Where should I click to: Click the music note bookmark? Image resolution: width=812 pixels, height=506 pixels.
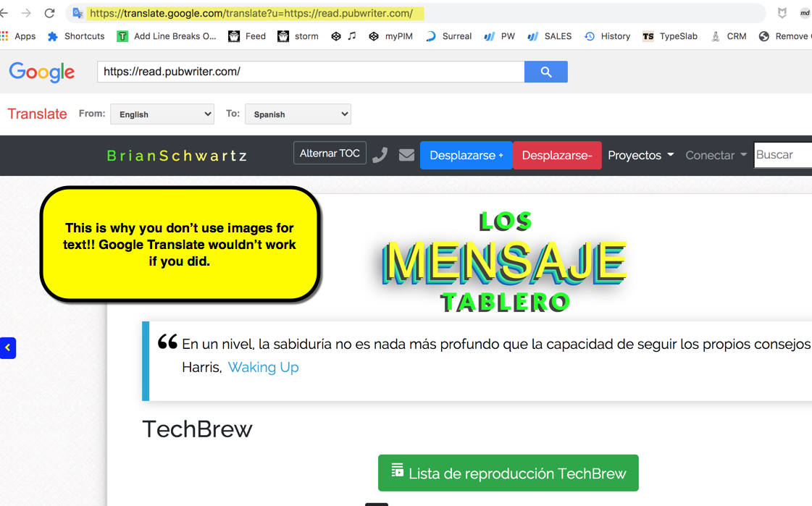pyautogui.click(x=352, y=36)
